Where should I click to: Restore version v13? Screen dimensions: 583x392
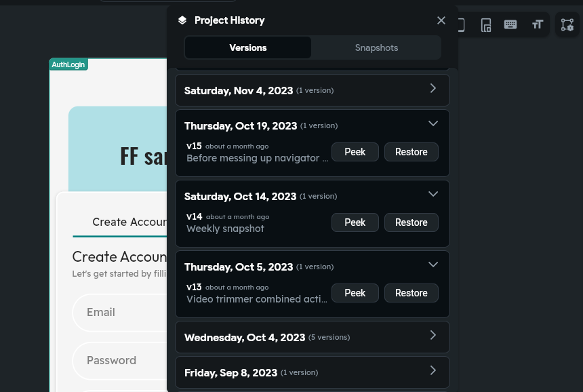point(411,293)
